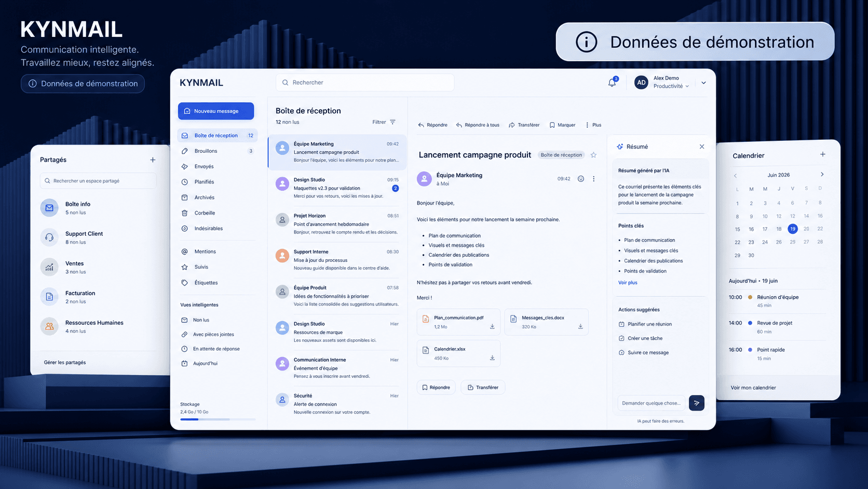
Task: Open the notifications bell
Action: coord(612,83)
